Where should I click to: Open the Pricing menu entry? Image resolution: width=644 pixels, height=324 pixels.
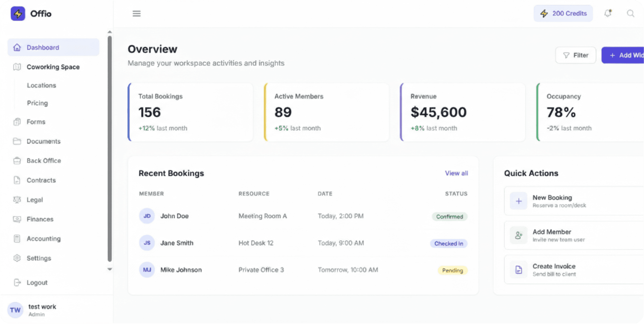click(37, 103)
